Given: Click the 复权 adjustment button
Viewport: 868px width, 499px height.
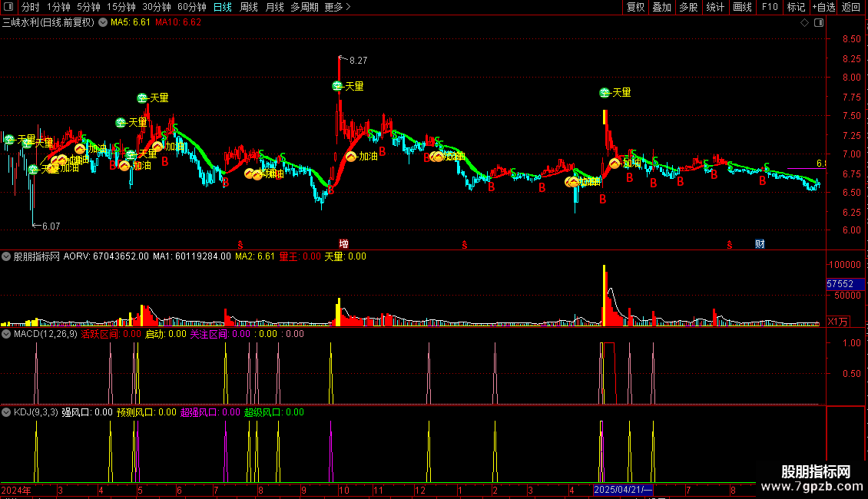Looking at the screenshot, I should [635, 7].
